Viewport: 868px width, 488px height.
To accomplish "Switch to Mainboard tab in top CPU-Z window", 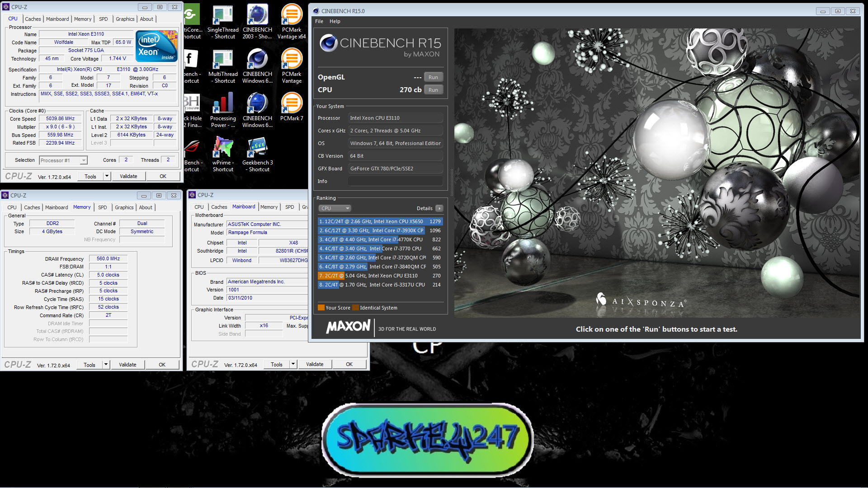I will click(x=57, y=19).
